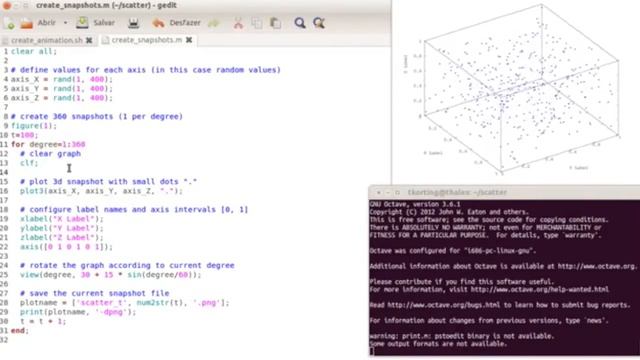
Task: Click the paste clipboard icon
Action: point(276,23)
